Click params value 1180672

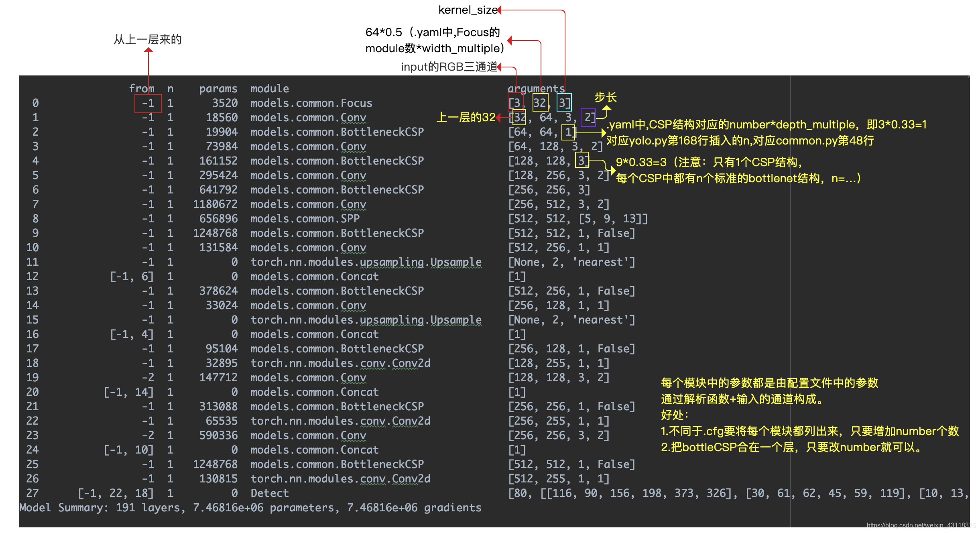coord(215,204)
